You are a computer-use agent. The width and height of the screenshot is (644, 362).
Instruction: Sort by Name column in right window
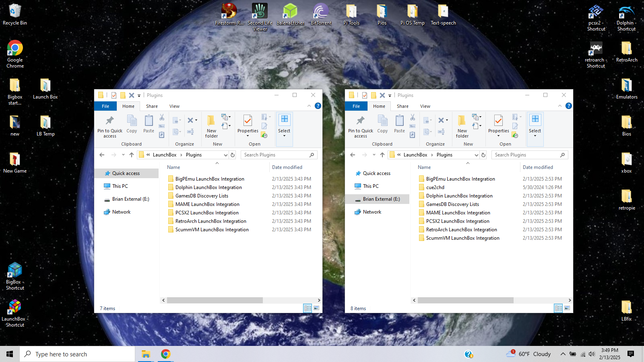click(424, 167)
